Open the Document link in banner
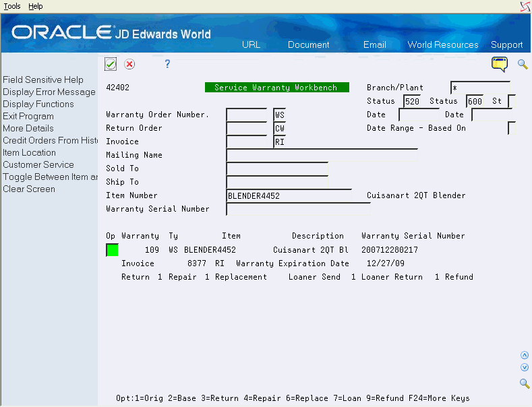 (x=308, y=44)
